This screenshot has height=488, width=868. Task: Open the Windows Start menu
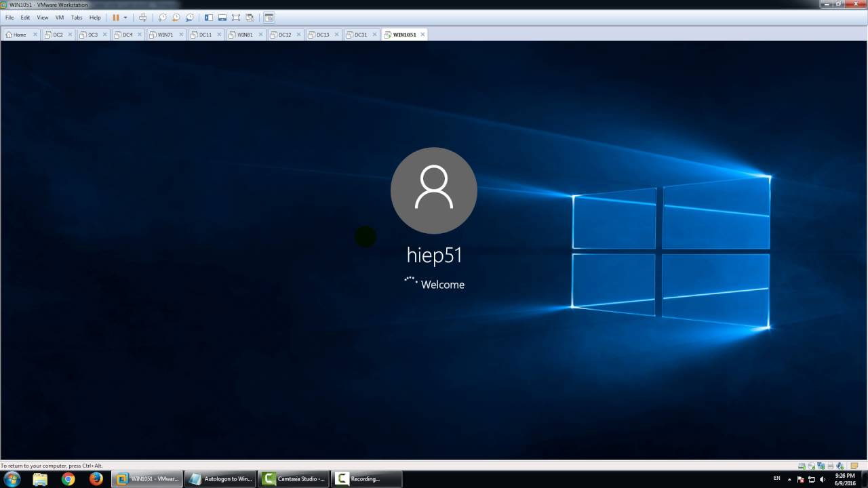click(x=12, y=479)
